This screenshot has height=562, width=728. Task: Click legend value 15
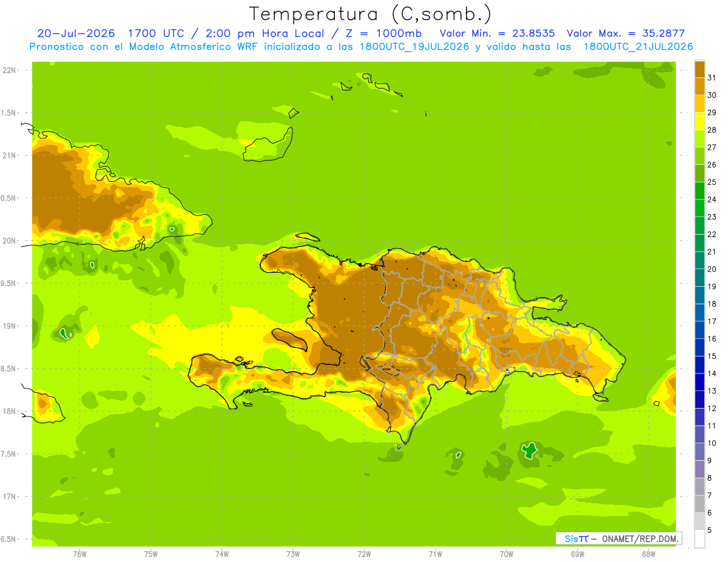[712, 356]
